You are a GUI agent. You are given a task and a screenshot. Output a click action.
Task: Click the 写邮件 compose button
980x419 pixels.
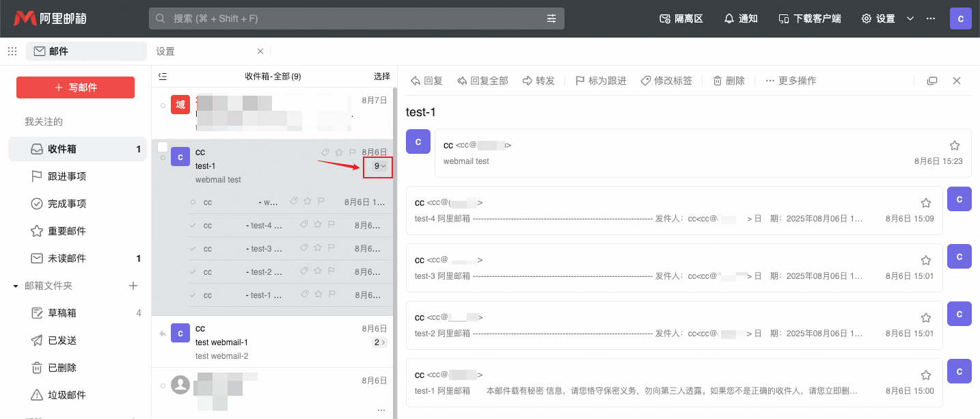coord(75,87)
